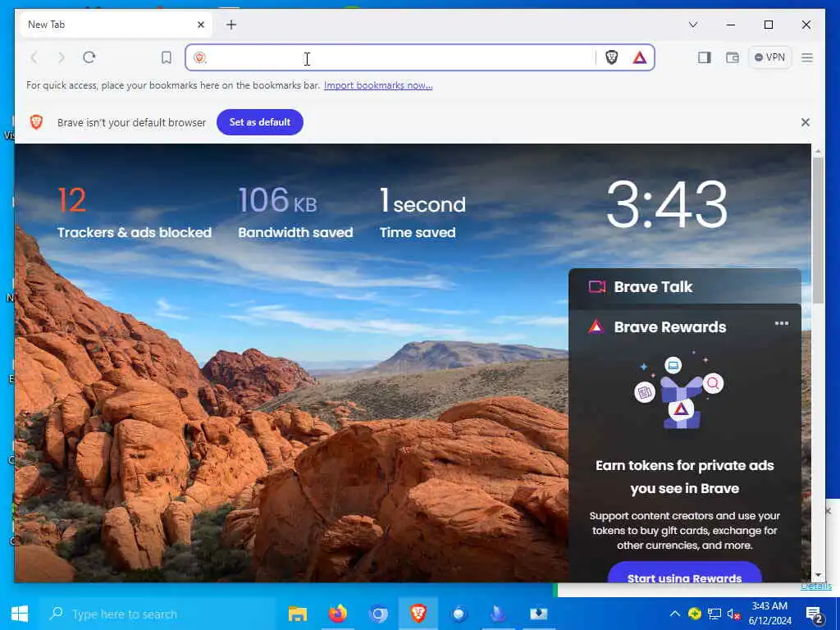Select the New Tab tab

click(116, 25)
